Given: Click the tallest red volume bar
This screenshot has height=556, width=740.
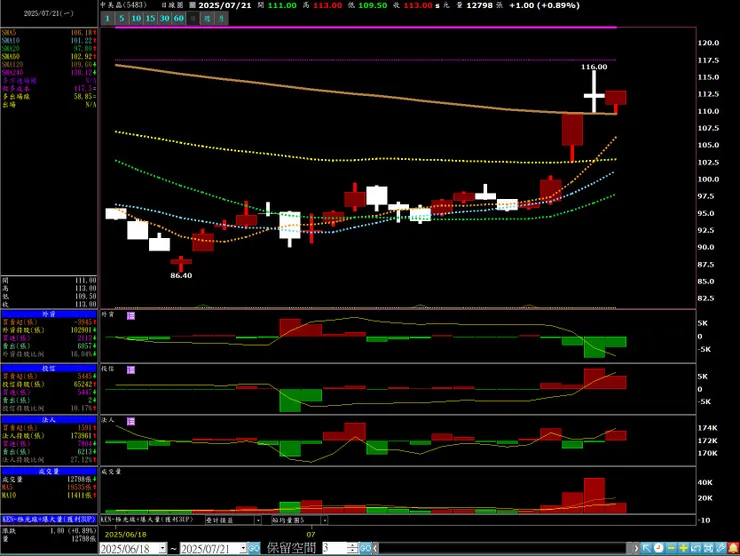Looking at the screenshot, I should (x=594, y=496).
